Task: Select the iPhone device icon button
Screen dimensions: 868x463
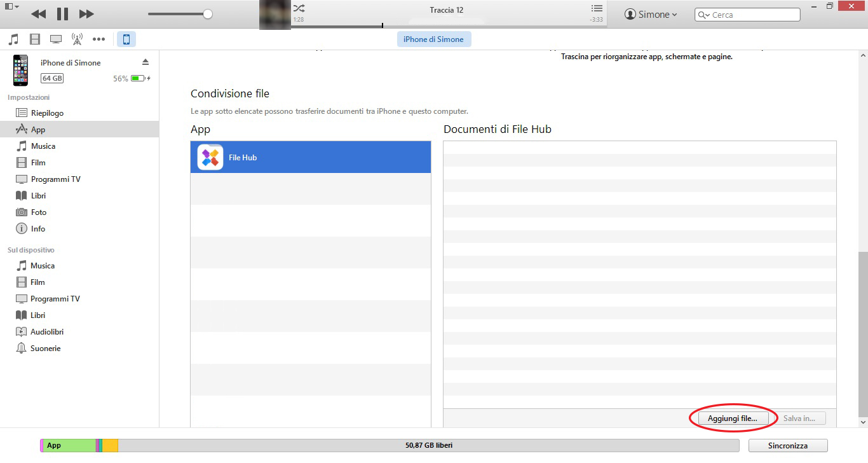Action: pos(126,39)
